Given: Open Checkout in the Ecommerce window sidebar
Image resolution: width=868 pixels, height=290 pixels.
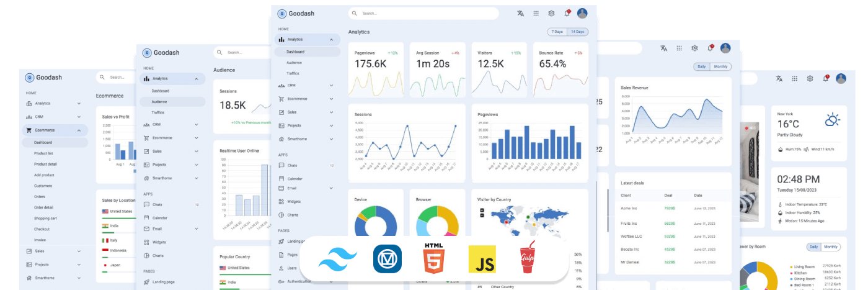Looking at the screenshot, I should pos(42,229).
